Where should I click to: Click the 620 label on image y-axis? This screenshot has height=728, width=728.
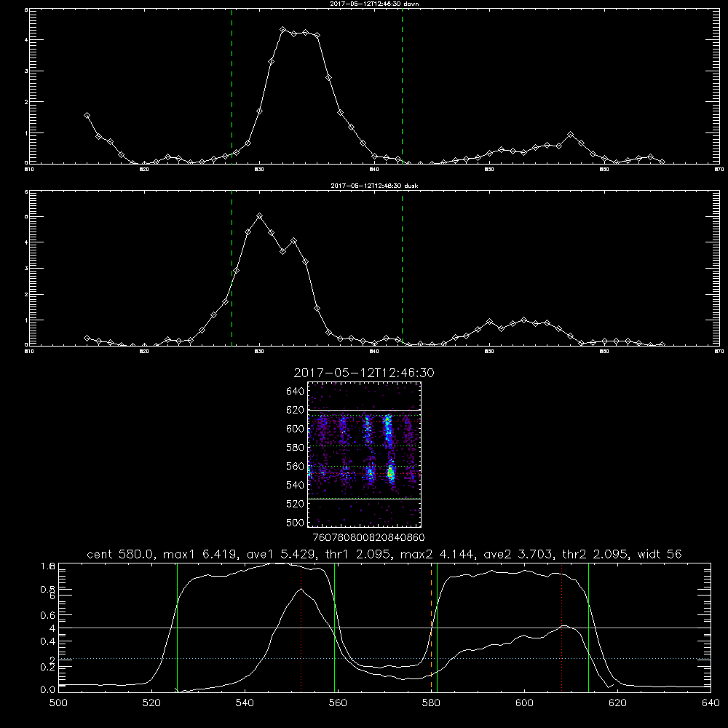tap(295, 410)
